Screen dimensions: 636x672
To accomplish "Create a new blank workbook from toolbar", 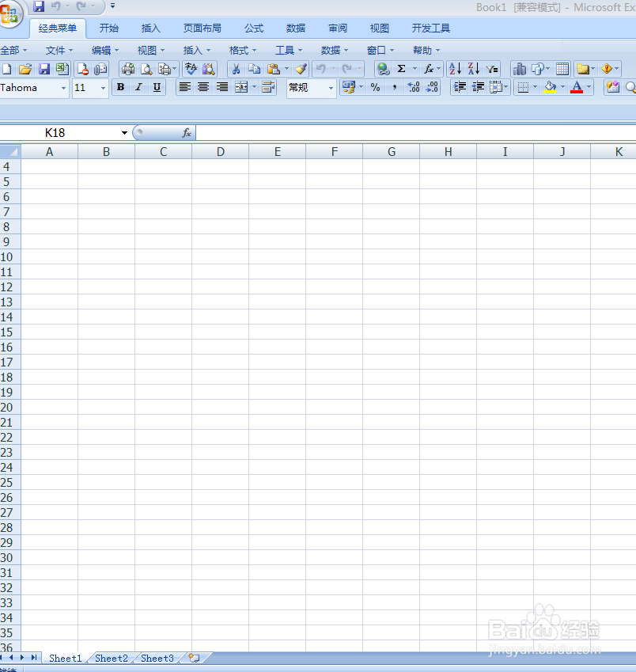I will 7,69.
